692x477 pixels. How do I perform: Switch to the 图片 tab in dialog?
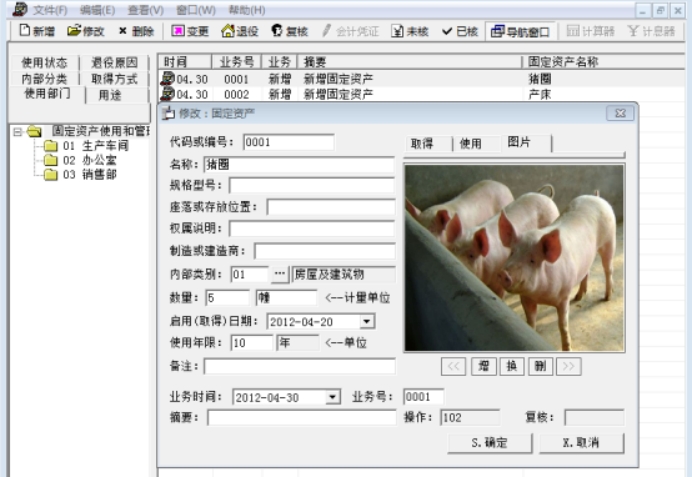tap(525, 143)
